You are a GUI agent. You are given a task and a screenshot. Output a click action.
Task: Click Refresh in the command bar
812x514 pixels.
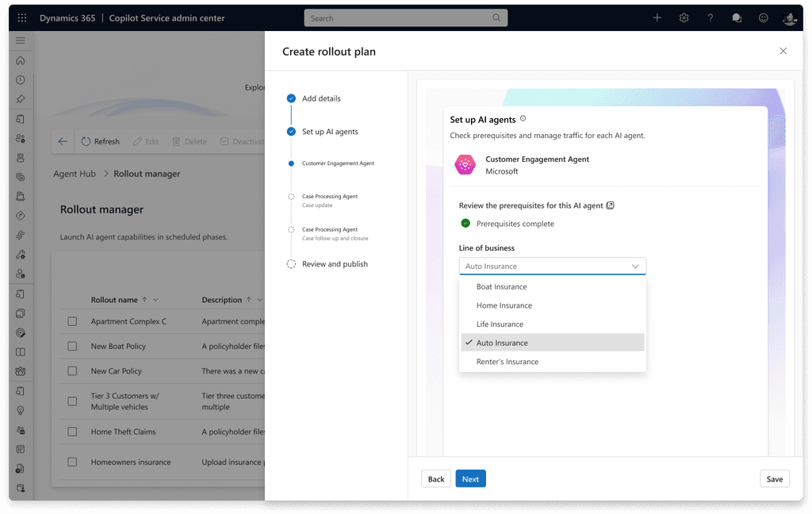[x=101, y=141]
